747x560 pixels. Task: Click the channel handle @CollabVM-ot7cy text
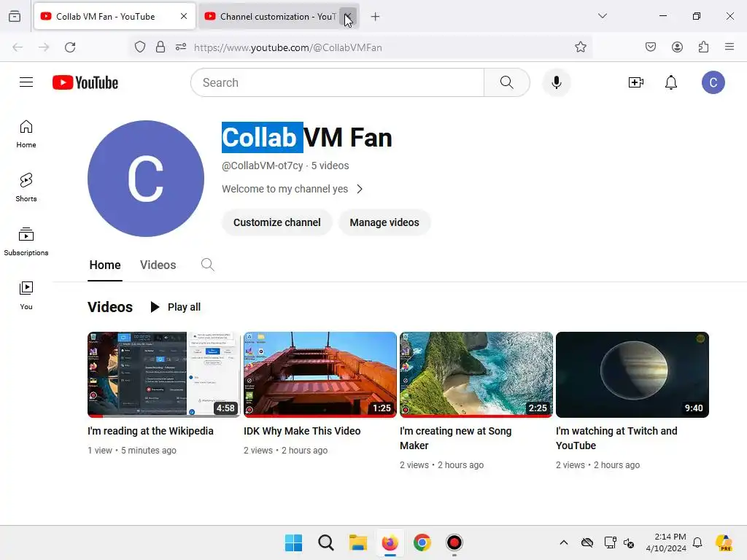pos(263,166)
